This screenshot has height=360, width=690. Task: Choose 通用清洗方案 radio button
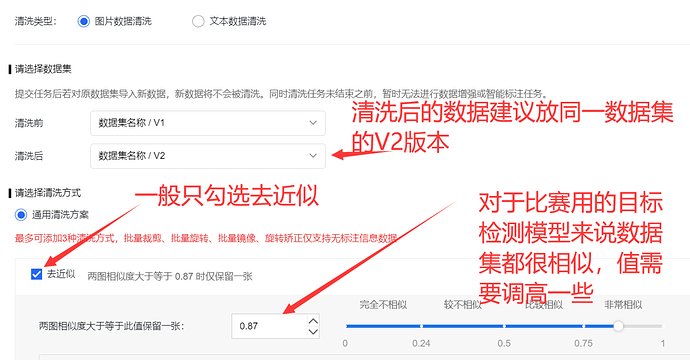pos(21,215)
